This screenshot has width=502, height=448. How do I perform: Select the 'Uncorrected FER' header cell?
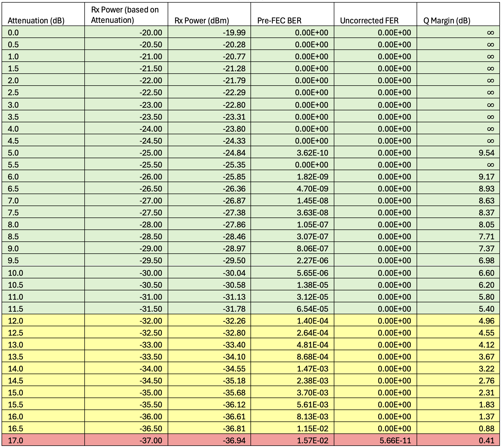tap(375, 14)
